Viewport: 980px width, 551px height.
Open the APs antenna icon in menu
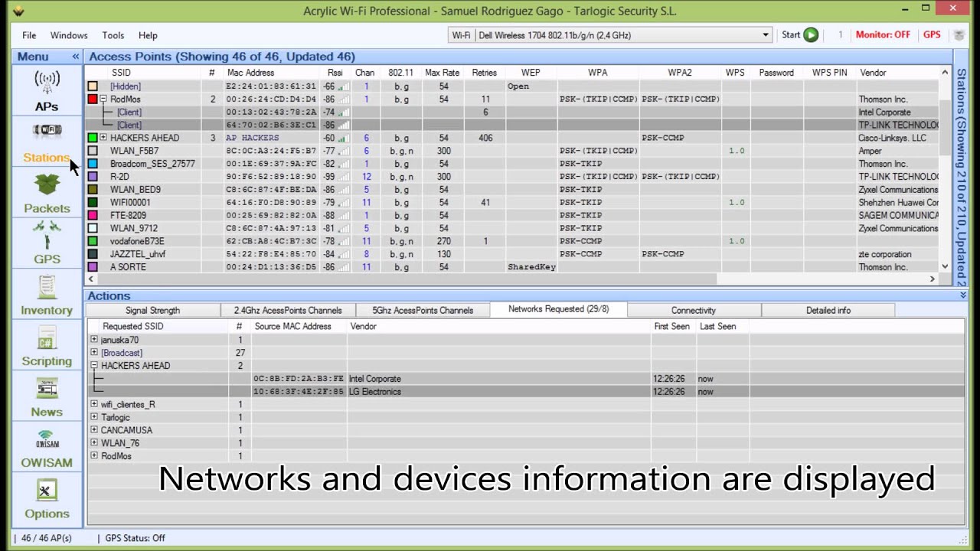coord(47,80)
